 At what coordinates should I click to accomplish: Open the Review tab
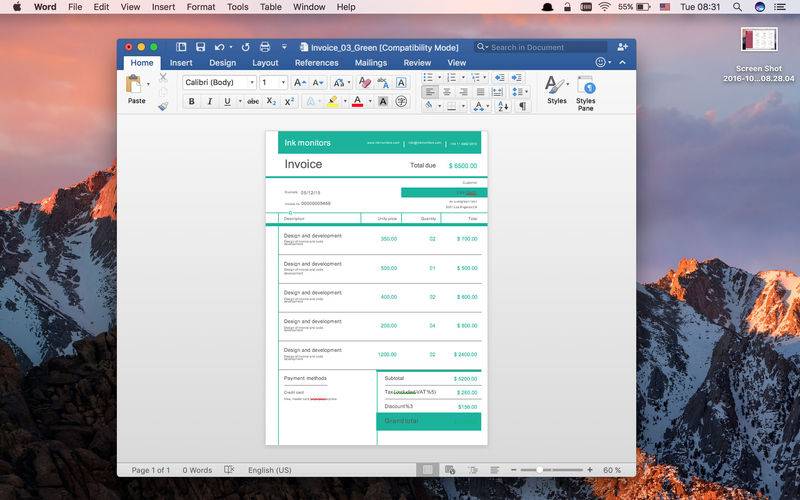click(417, 63)
